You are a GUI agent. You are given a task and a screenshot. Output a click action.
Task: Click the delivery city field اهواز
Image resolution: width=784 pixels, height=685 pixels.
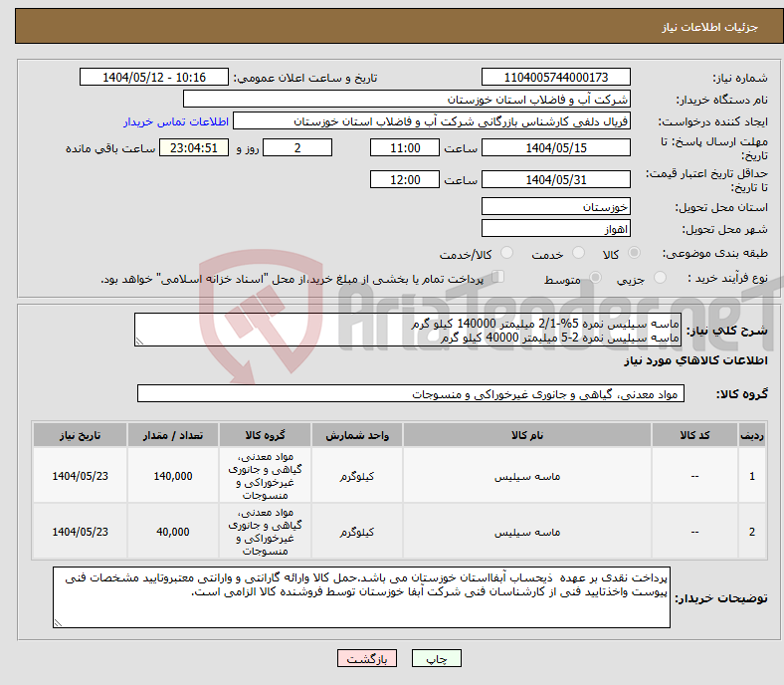pyautogui.click(x=555, y=229)
